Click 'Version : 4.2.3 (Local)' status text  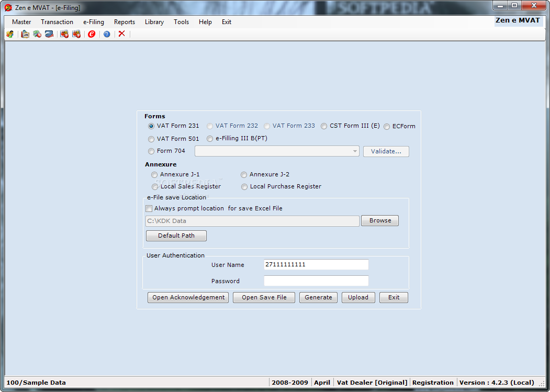(x=497, y=383)
